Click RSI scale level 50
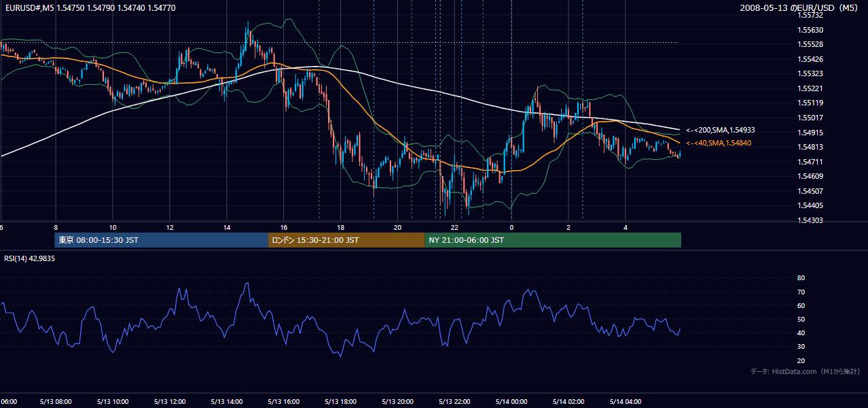868x408 pixels. coord(801,319)
